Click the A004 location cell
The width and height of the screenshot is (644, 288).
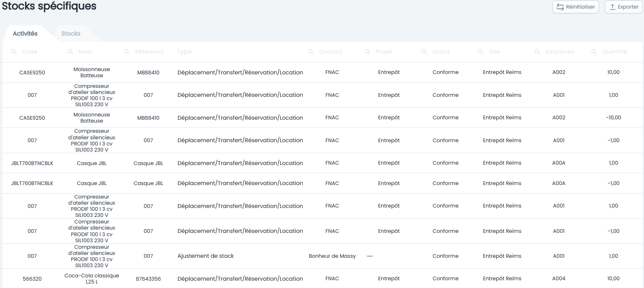[x=559, y=279]
